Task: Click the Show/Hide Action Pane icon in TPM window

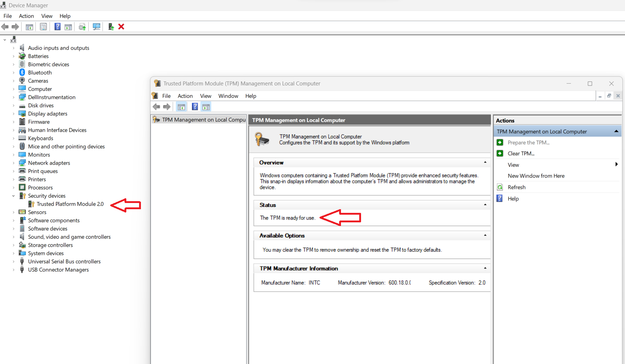Action: [x=206, y=106]
